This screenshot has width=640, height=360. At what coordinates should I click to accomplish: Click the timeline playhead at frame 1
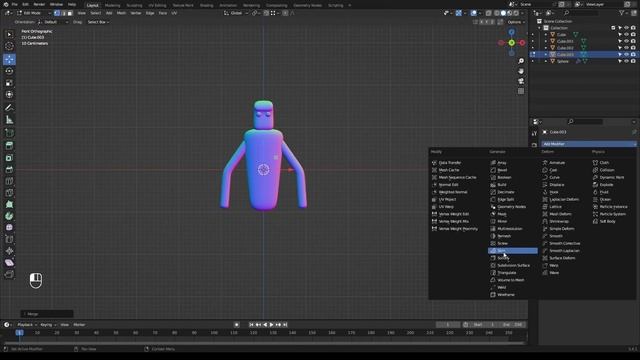(19, 333)
